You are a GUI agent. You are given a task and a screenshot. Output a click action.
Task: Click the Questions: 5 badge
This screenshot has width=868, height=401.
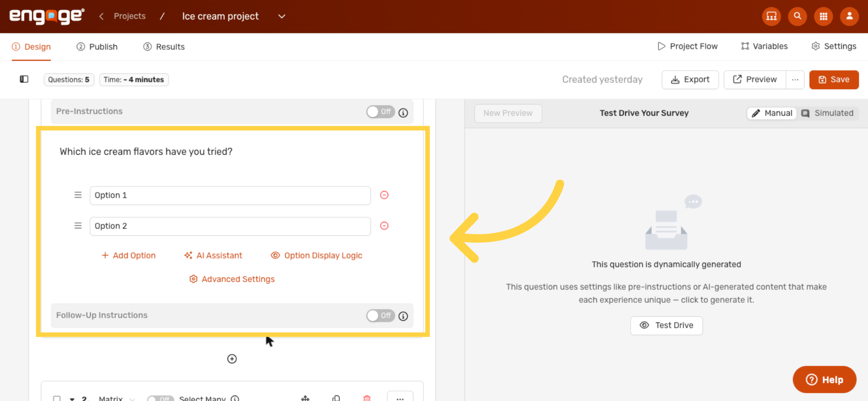point(69,80)
